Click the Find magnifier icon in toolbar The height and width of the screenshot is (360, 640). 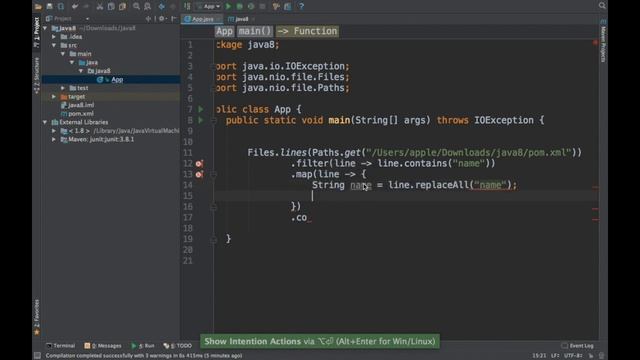[x=136, y=6]
